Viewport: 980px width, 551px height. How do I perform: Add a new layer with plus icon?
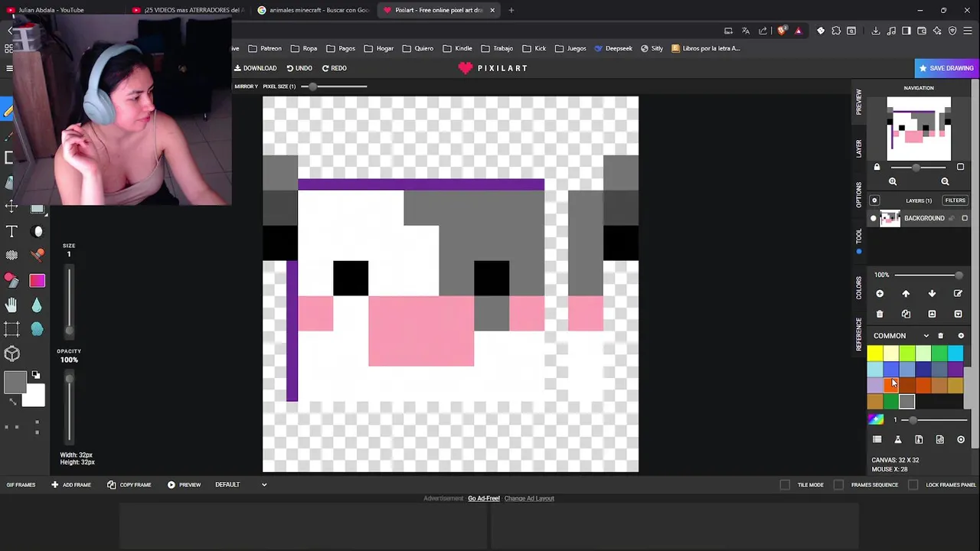click(880, 294)
